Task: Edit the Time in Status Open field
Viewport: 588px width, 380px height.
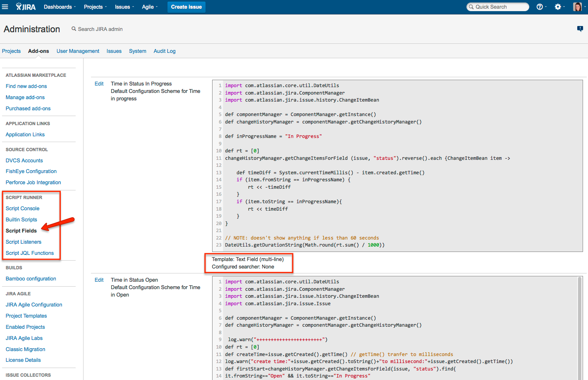Action: pyautogui.click(x=99, y=280)
